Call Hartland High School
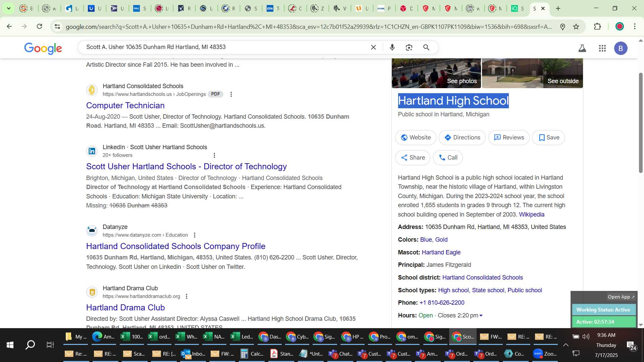644x362 pixels. (x=448, y=158)
